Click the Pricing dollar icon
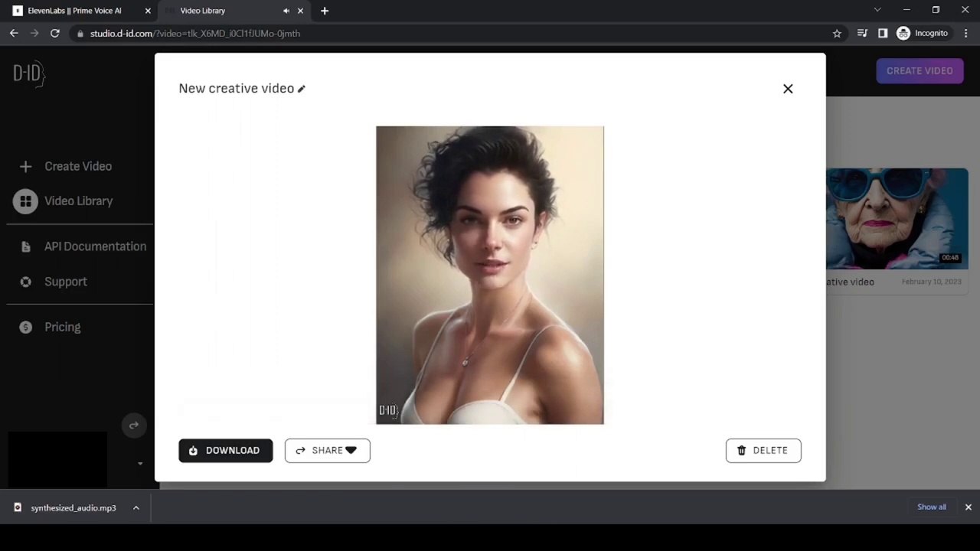Image resolution: width=980 pixels, height=551 pixels. [x=25, y=327]
